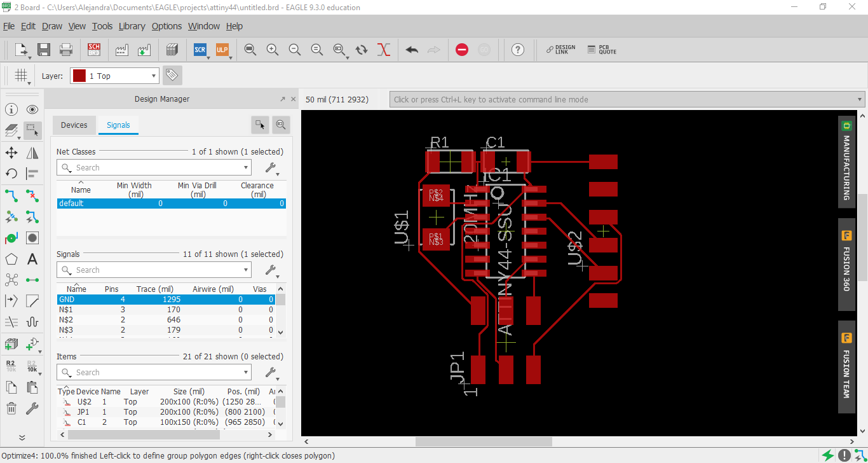Run a script via SCR icon
The width and height of the screenshot is (868, 463).
click(200, 50)
